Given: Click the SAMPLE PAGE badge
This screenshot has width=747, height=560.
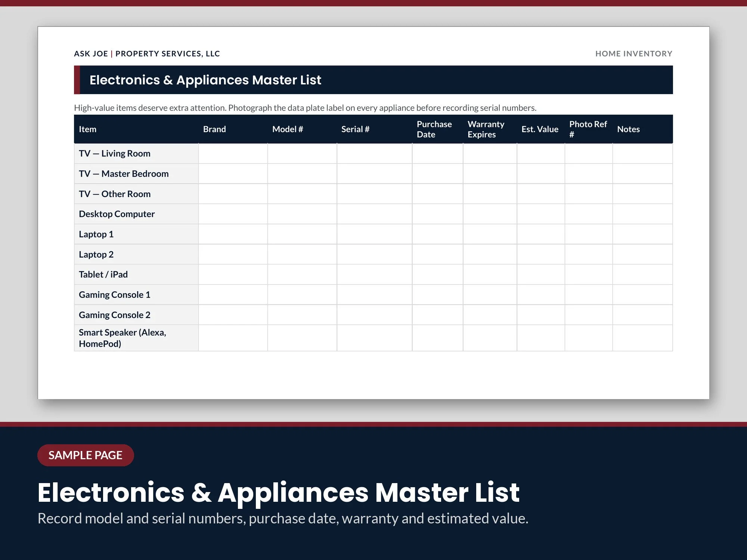Looking at the screenshot, I should click(86, 455).
